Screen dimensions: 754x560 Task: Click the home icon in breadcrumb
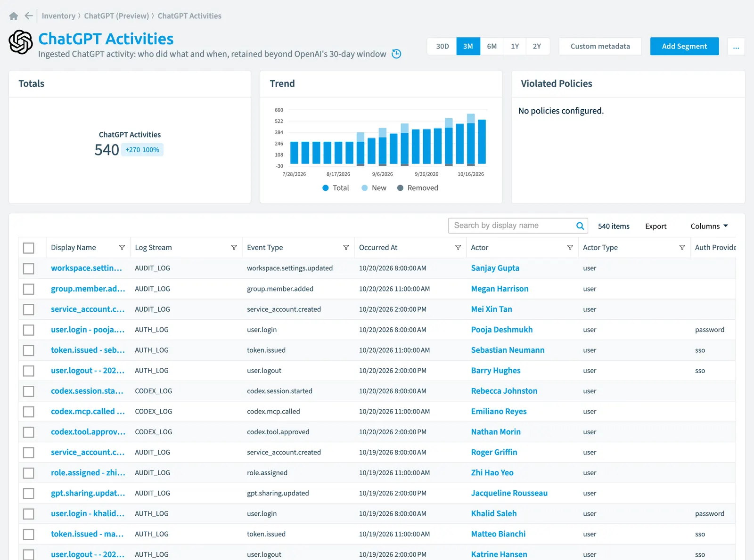tap(14, 16)
